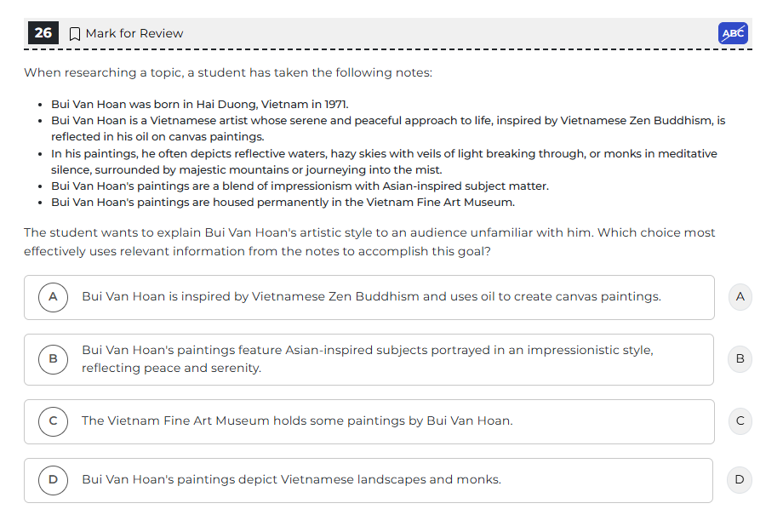Choose answer text about Vietnamese landscapes and monks
Image resolution: width=783 pixels, height=532 pixels.
point(291,480)
